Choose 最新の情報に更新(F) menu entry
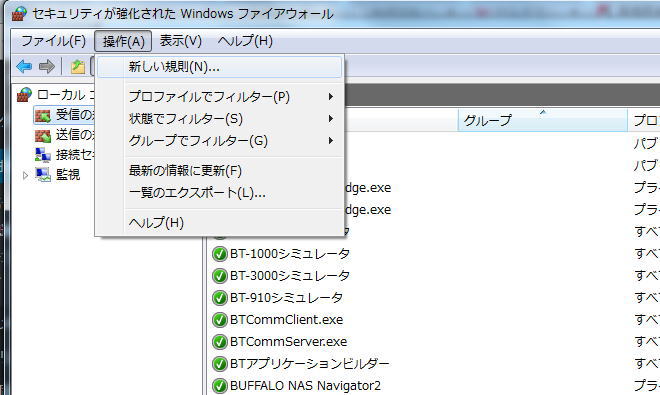Screen dimensions: 660x395 [219, 171]
